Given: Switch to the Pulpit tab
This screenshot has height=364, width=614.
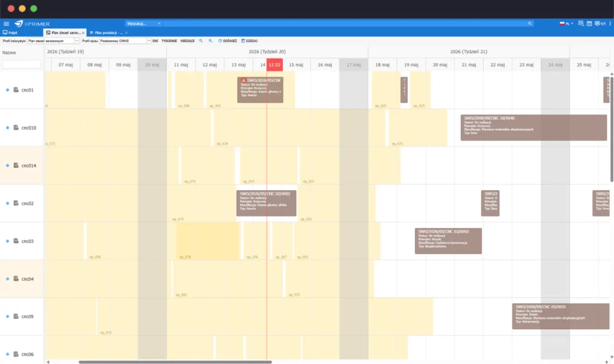Looking at the screenshot, I should [x=11, y=33].
